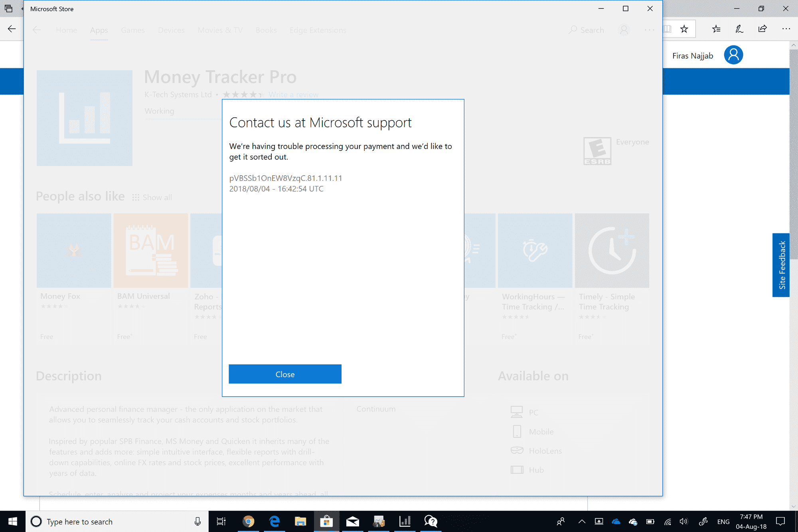Viewport: 798px width, 532px height.
Task: Click the ESRB Everyone rating icon
Action: (597, 151)
